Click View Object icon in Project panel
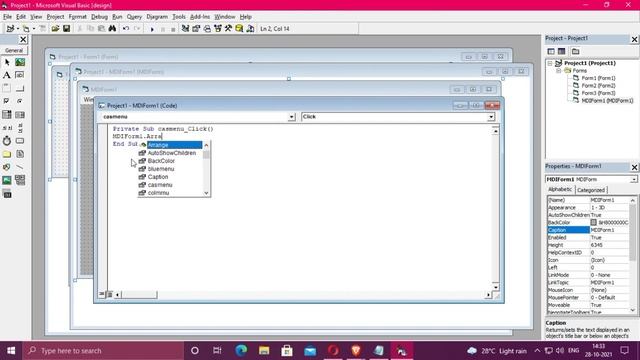Screen dimensions: 640x360 tap(562, 51)
